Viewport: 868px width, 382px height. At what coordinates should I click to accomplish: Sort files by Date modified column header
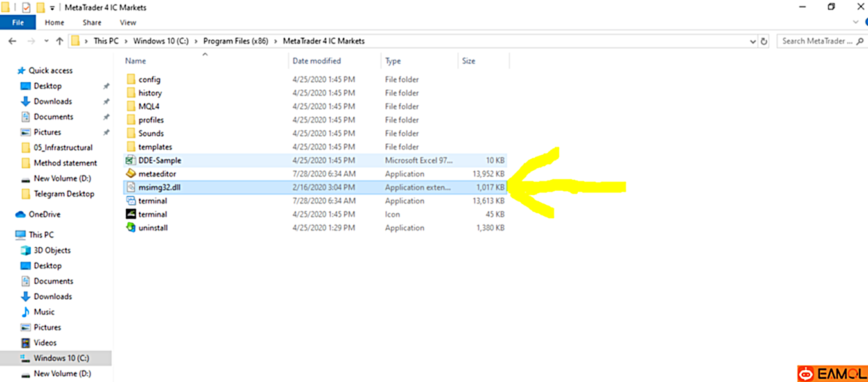pos(317,61)
